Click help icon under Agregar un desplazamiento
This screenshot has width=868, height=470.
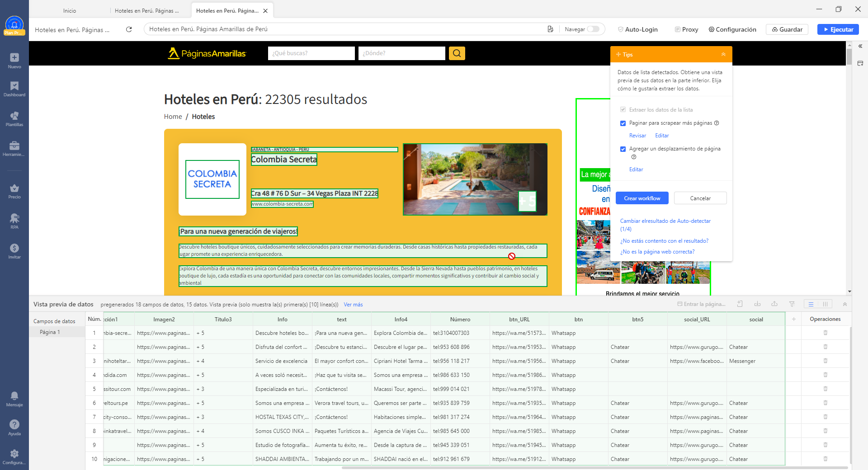click(x=633, y=157)
